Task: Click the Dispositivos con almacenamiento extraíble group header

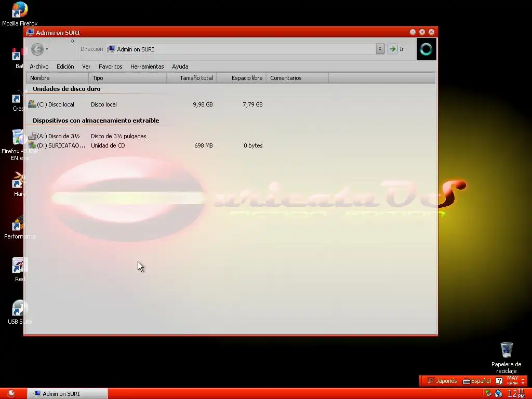Action: coord(96,121)
